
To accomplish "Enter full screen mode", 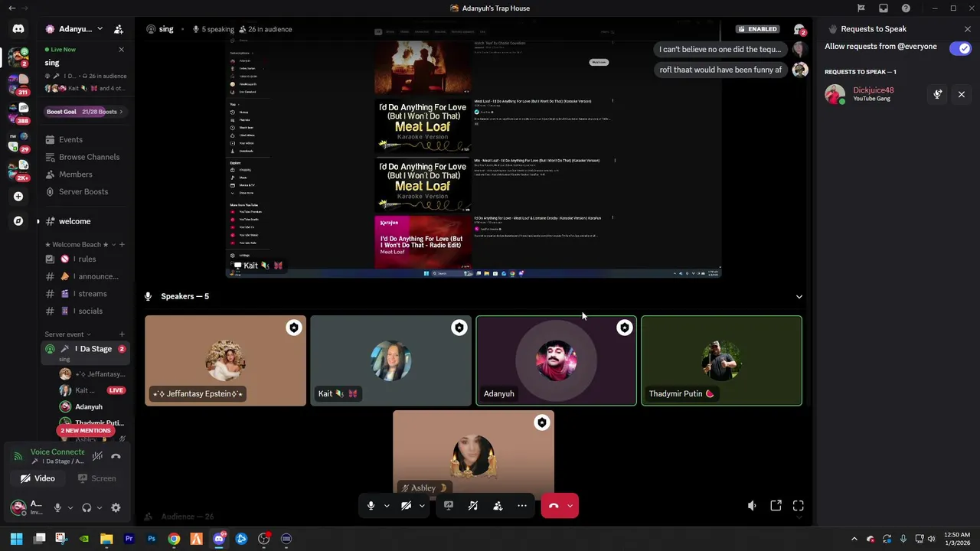I will click(799, 506).
